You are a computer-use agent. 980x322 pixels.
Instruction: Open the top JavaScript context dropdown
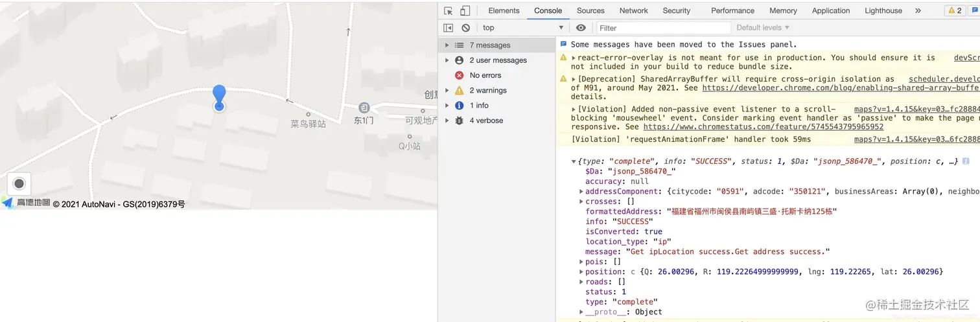pyautogui.click(x=522, y=28)
